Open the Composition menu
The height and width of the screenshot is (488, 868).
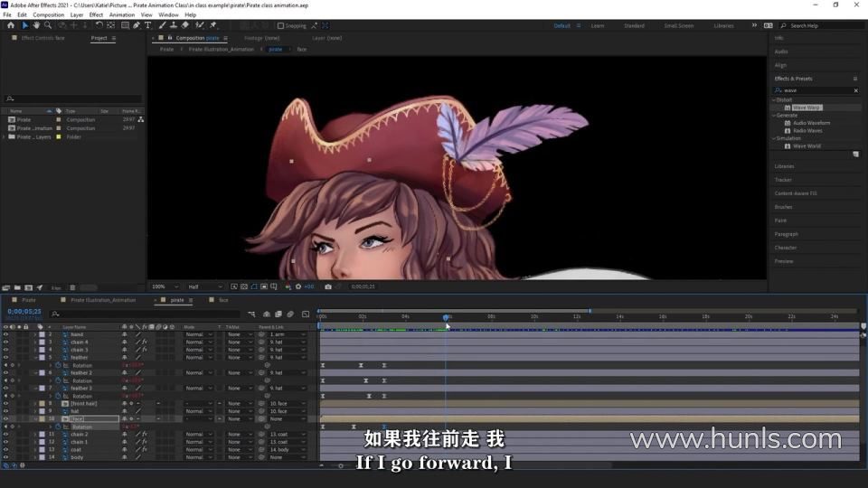click(x=48, y=15)
